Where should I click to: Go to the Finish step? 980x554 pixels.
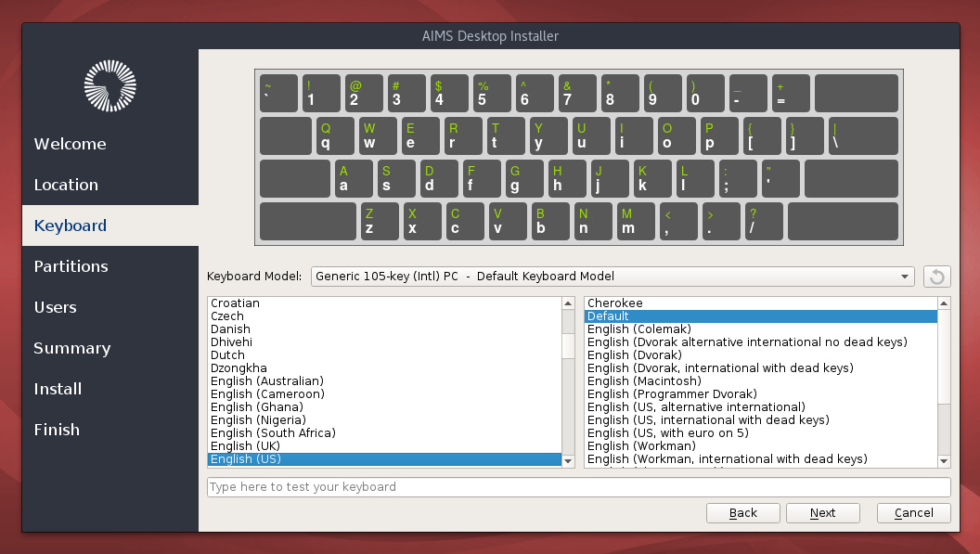(57, 430)
